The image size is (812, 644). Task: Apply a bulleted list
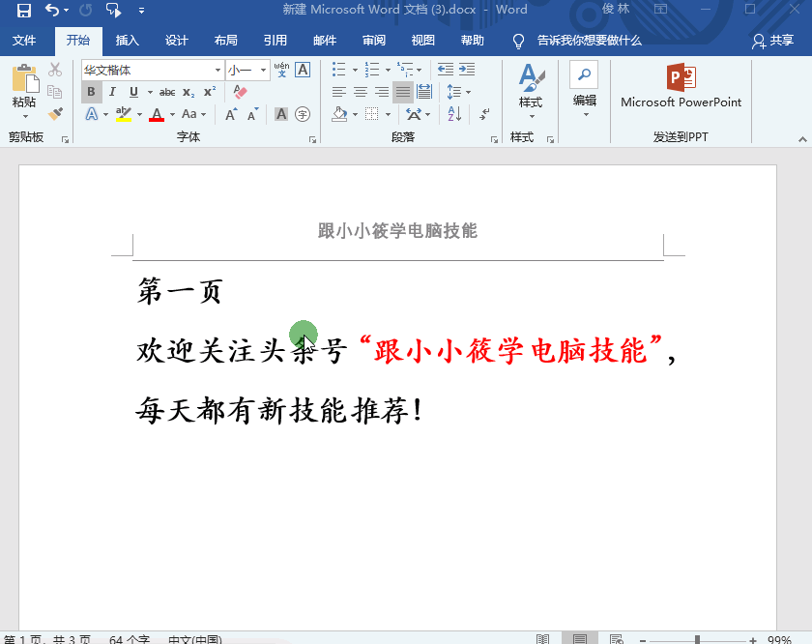point(338,70)
